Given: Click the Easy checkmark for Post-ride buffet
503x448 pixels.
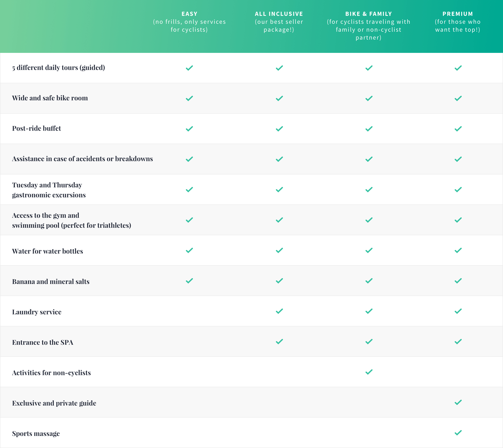Looking at the screenshot, I should (x=189, y=129).
